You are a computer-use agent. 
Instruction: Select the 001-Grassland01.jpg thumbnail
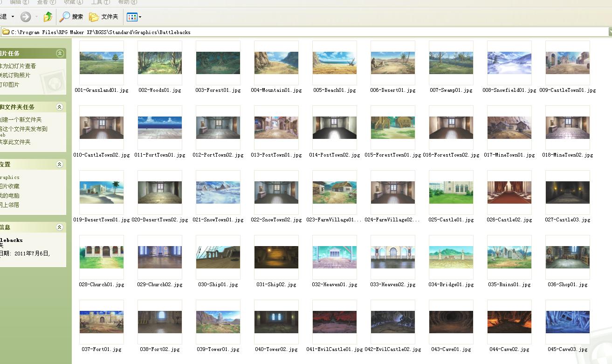tap(102, 63)
